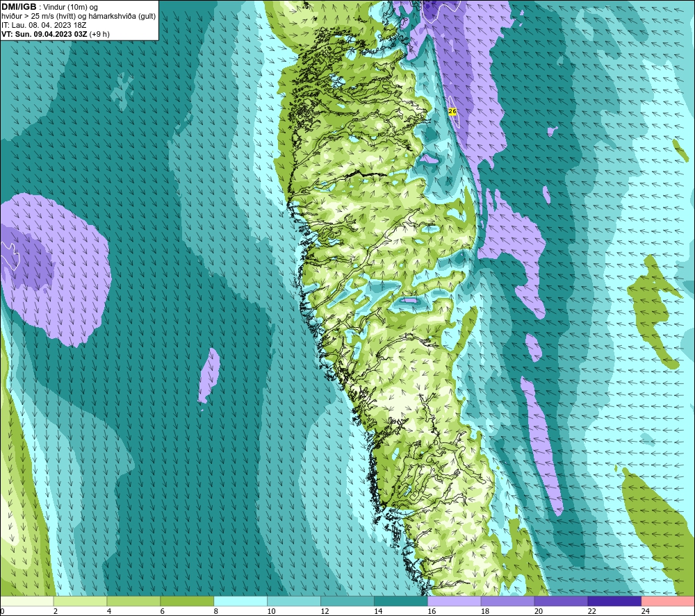Select the palest 0–2 m/s color swatch
The height and width of the screenshot is (616, 695).
point(27,601)
